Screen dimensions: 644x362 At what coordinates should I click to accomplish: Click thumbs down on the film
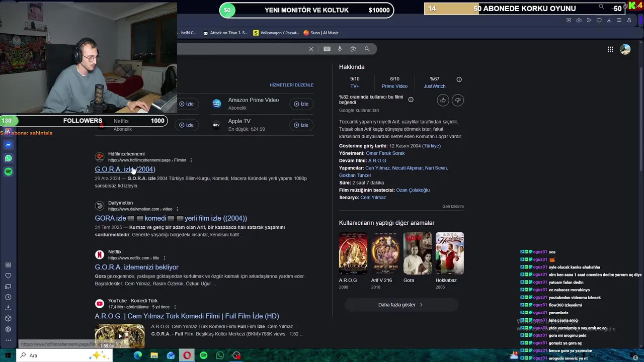coord(457,100)
